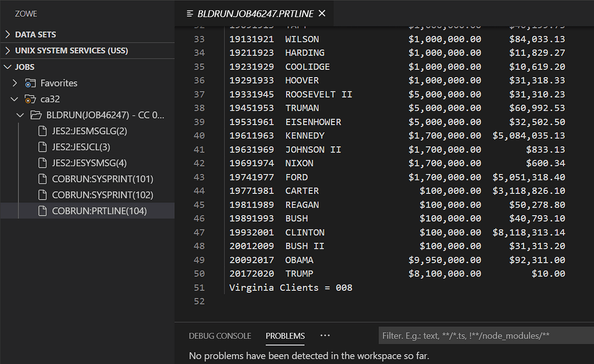Expand the Favorites folder chevron

coord(15,83)
